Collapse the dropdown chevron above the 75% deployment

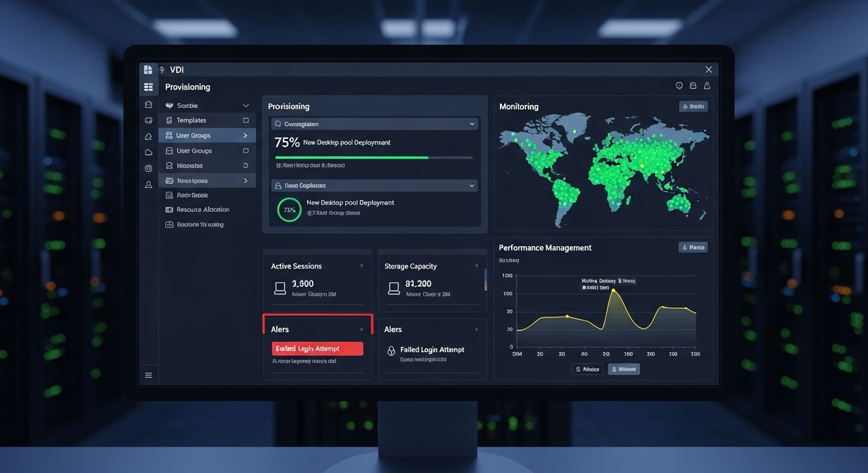click(x=472, y=124)
